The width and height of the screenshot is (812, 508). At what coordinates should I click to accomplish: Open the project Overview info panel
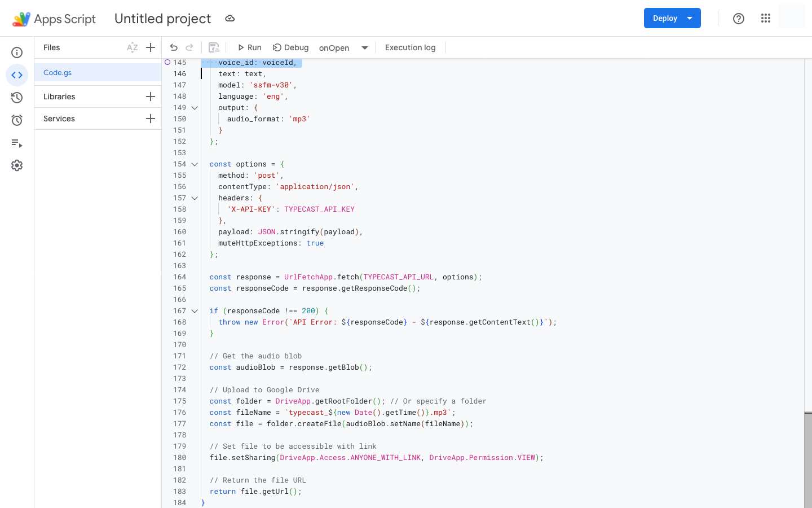tap(17, 52)
